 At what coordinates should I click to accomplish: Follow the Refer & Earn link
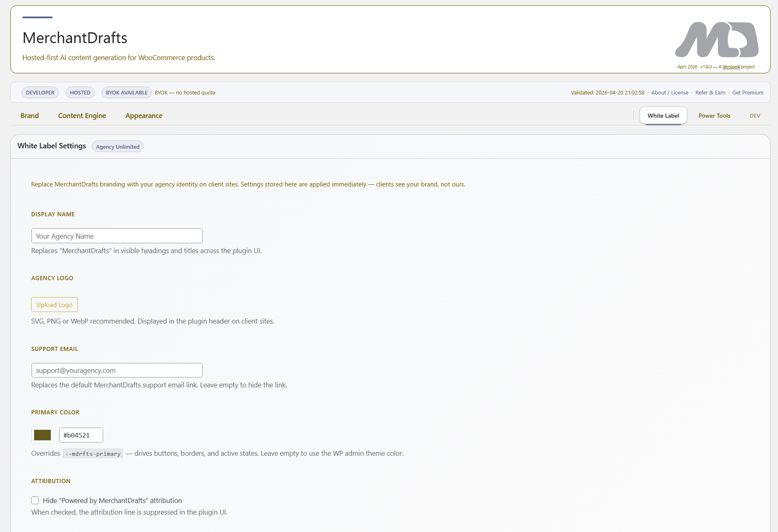710,92
